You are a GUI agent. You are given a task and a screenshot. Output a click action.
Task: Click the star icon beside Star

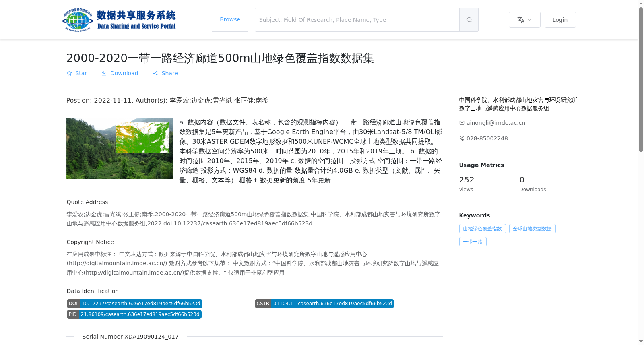[x=69, y=73]
